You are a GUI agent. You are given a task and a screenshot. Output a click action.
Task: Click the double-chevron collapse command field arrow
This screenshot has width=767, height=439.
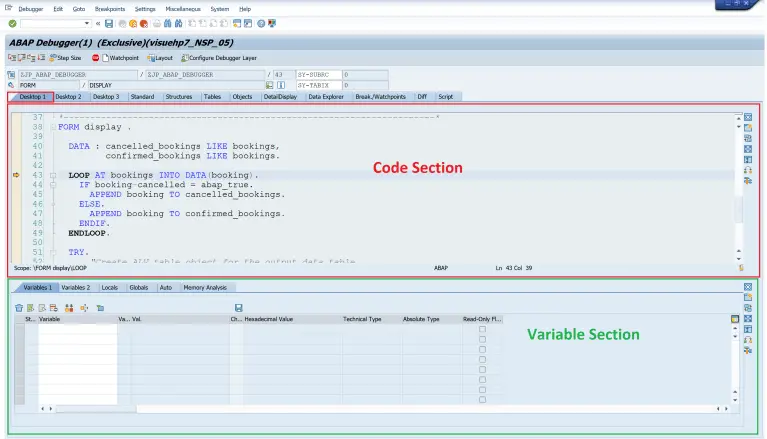tap(98, 23)
